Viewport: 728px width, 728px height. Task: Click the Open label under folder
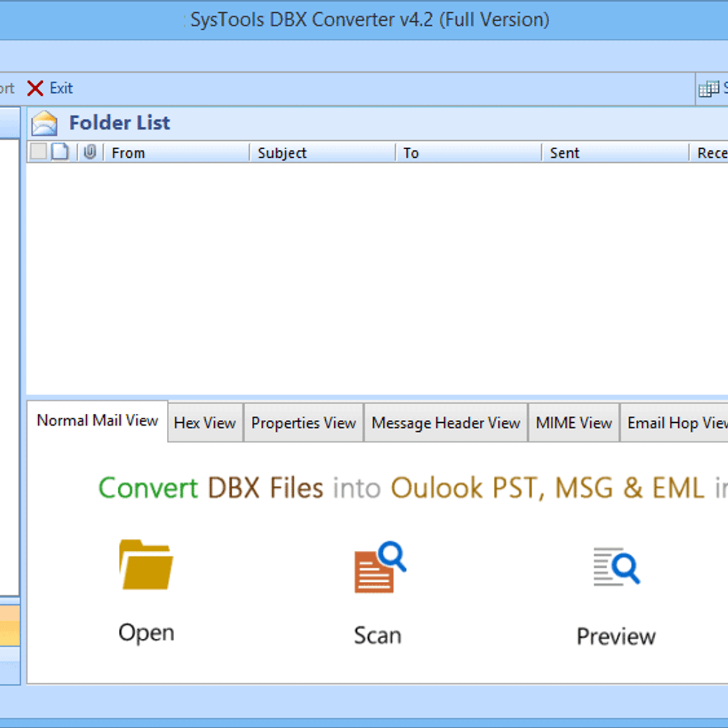tap(146, 633)
